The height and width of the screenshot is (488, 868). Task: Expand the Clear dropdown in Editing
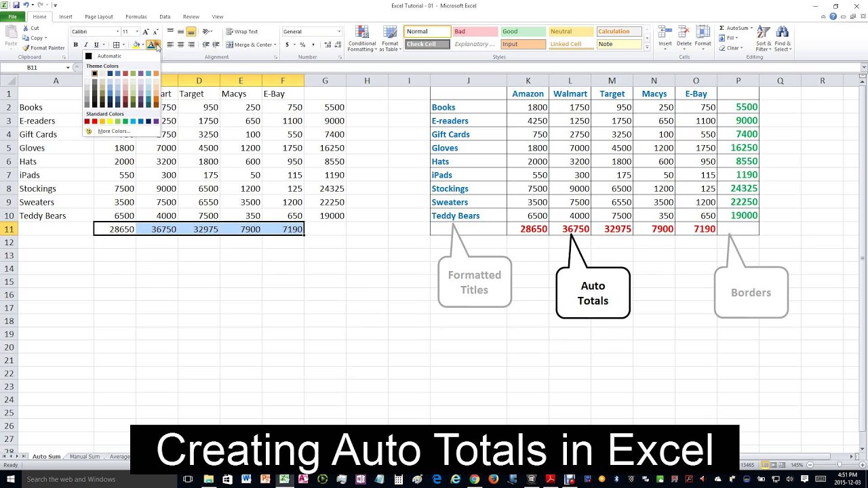743,48
